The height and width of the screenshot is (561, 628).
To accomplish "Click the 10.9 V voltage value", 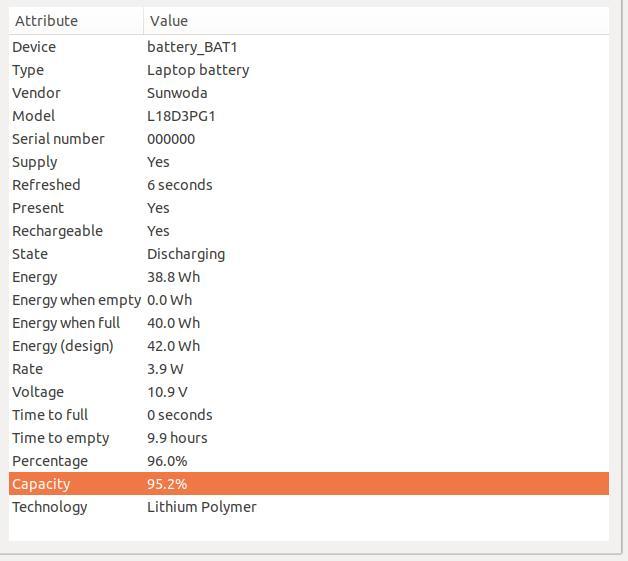I will pyautogui.click(x=167, y=392).
